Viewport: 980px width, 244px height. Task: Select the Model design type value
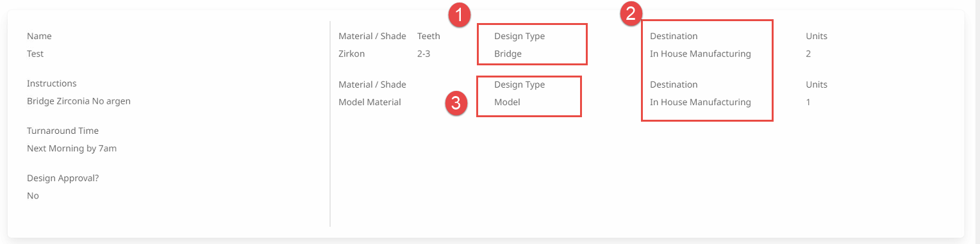click(507, 102)
